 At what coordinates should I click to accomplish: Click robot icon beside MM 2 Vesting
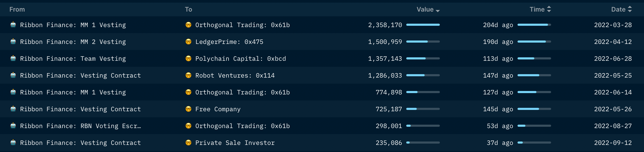pyautogui.click(x=13, y=42)
